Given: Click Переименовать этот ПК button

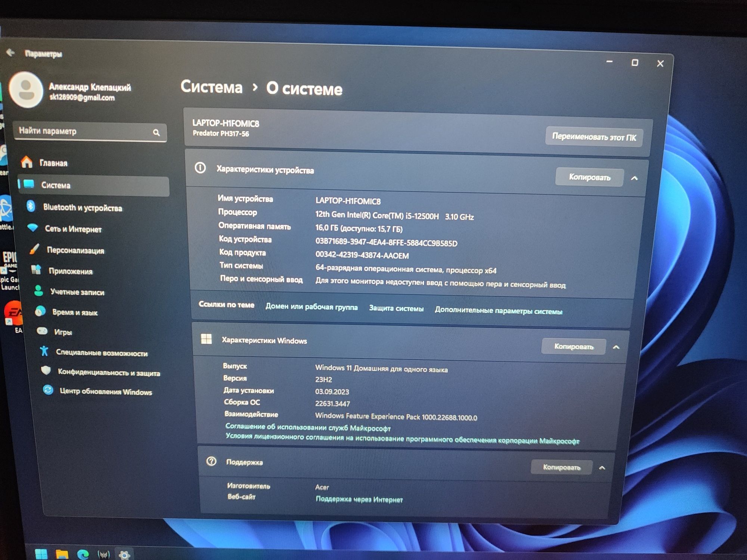Looking at the screenshot, I should [594, 137].
